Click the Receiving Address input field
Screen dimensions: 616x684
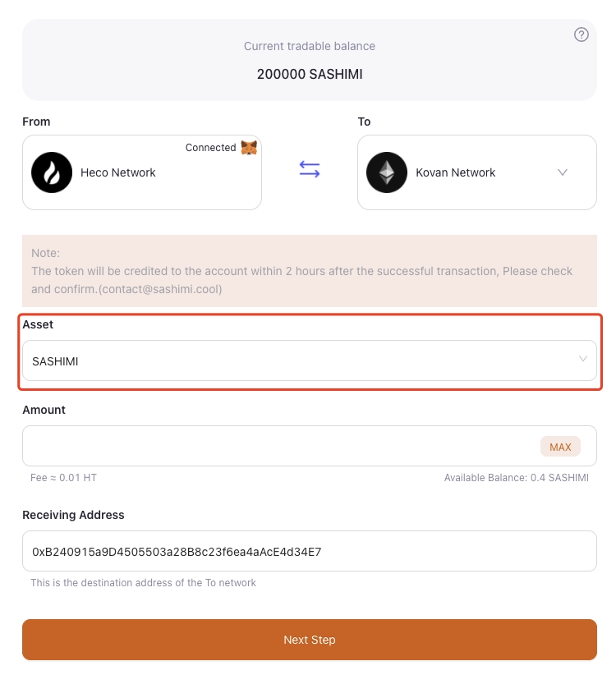pos(310,552)
